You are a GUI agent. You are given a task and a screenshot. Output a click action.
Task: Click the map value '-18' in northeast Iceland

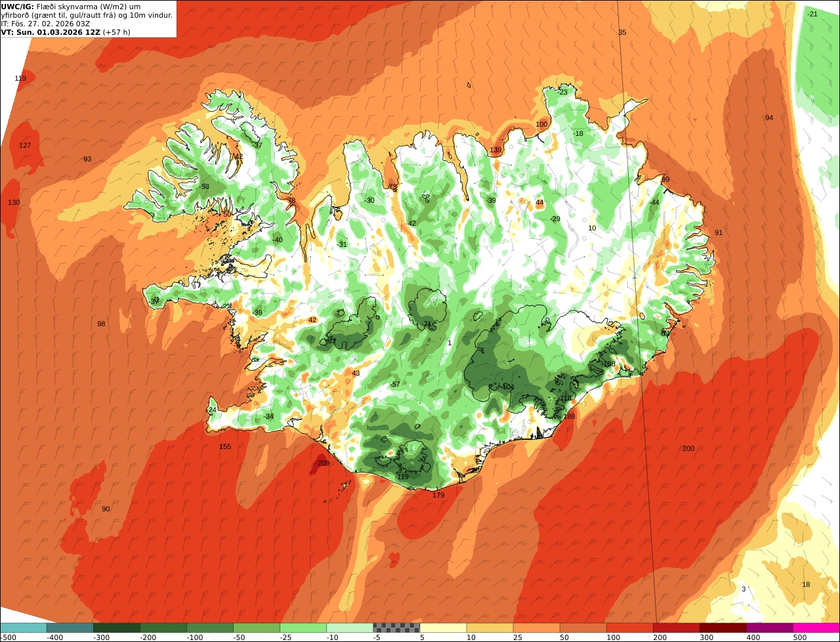(x=578, y=134)
